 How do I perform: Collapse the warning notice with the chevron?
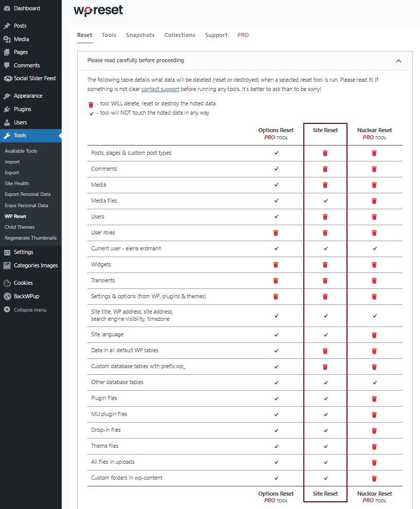click(398, 60)
